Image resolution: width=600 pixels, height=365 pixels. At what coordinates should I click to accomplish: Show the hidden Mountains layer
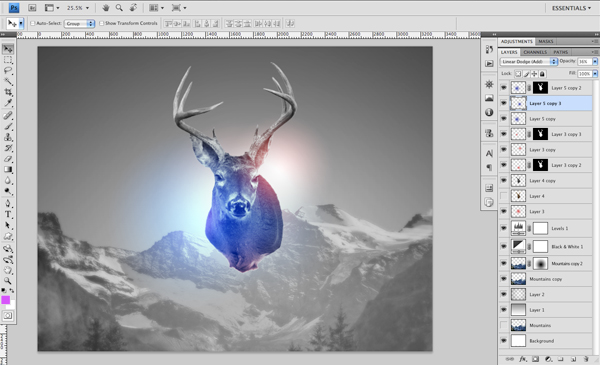pyautogui.click(x=504, y=325)
